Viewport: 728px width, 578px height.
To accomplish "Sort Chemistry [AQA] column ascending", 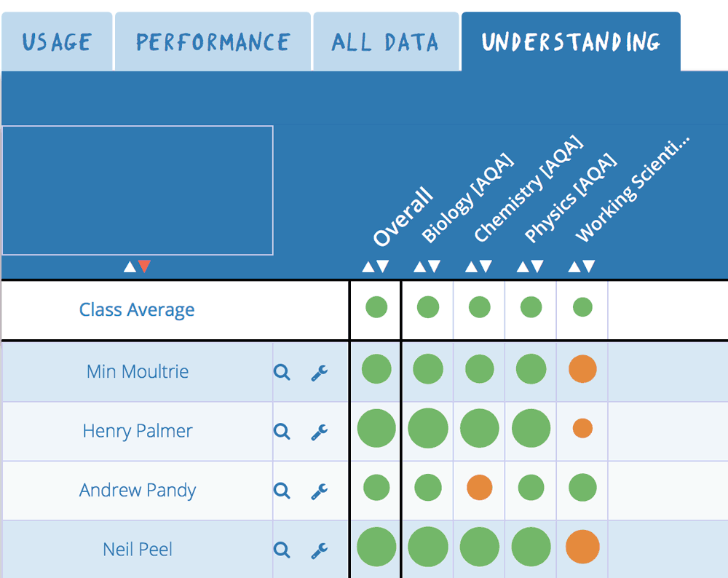I will pos(472,266).
